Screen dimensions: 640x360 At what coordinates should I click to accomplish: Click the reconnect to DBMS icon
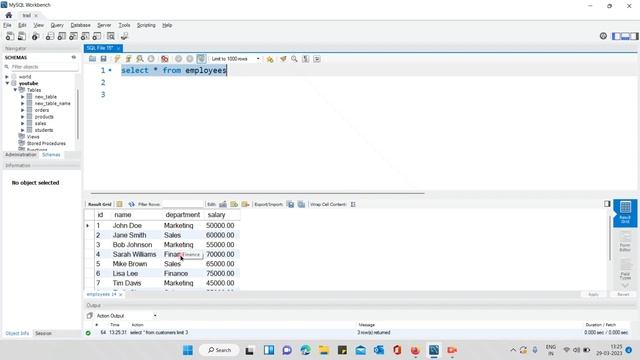coord(124,36)
